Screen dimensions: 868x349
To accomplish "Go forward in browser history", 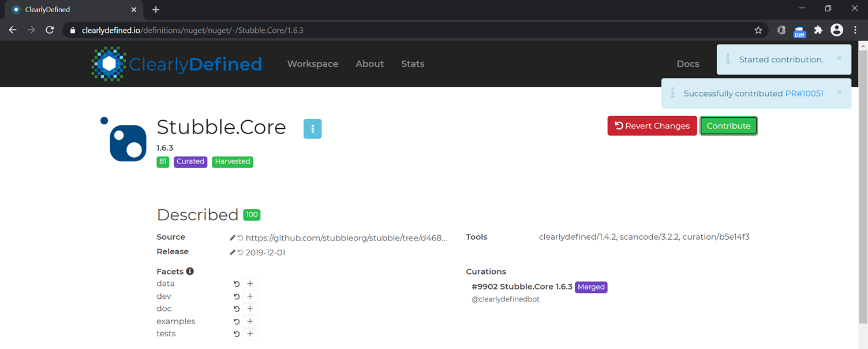I will [31, 30].
